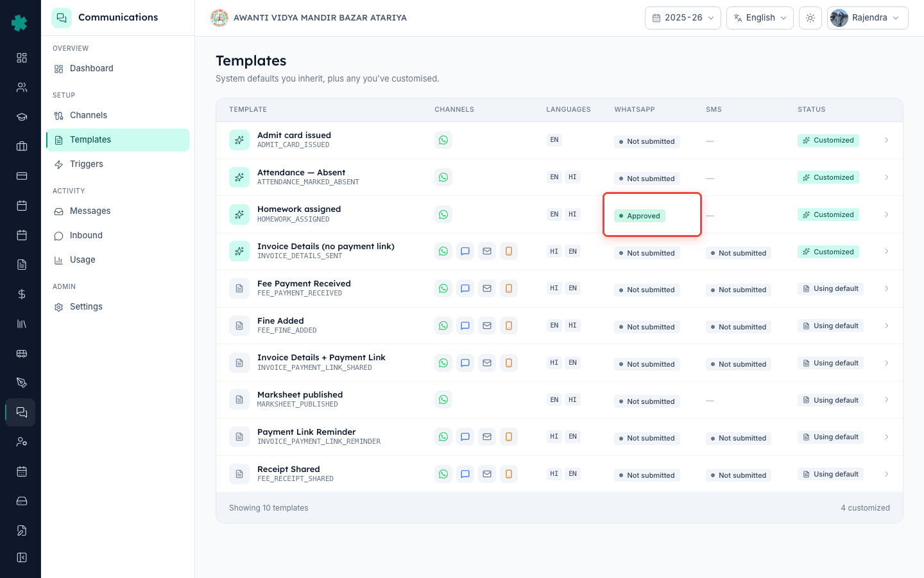This screenshot has width=924, height=578.
Task: Open the Admit card issued template
Action: click(x=294, y=135)
